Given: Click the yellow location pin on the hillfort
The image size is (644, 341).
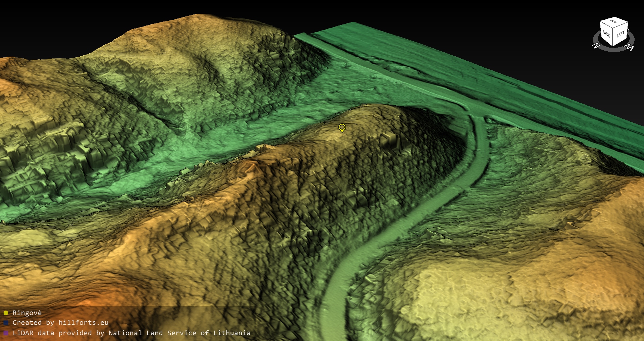Looking at the screenshot, I should click(342, 128).
